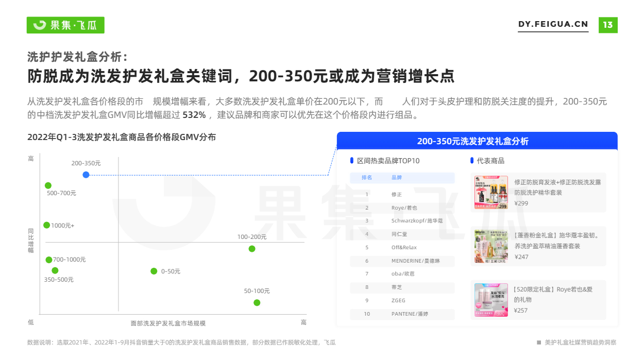
Task: Click the ¥299 price label
Action: pos(521,203)
